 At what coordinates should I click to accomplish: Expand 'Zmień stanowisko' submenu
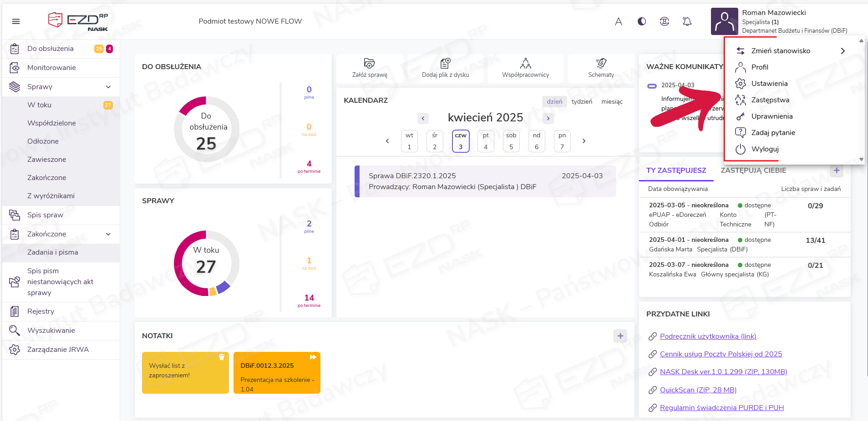843,51
